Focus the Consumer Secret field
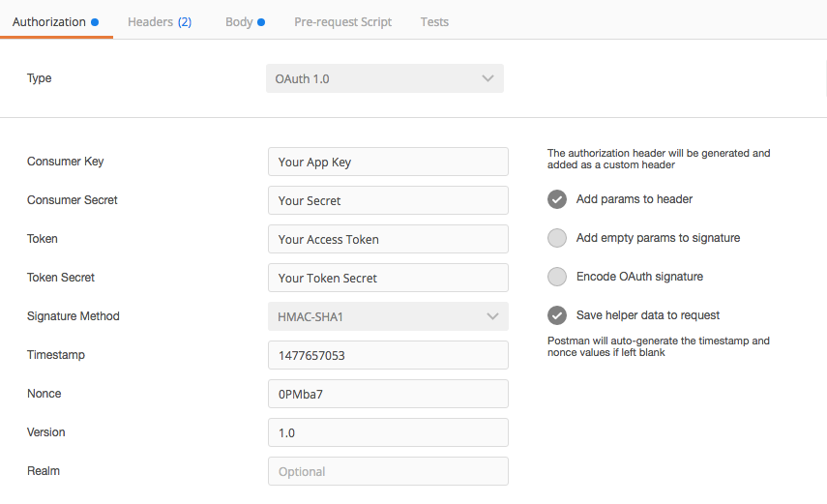The image size is (827, 504). point(388,200)
